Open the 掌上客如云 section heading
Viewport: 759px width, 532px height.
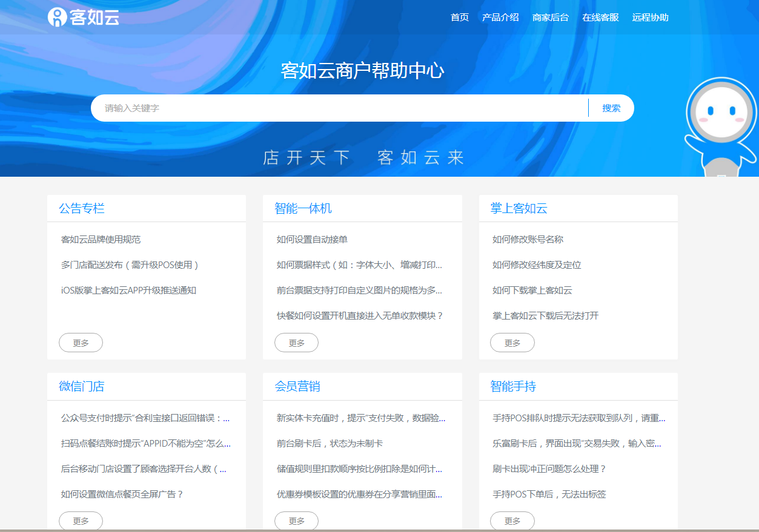click(519, 208)
